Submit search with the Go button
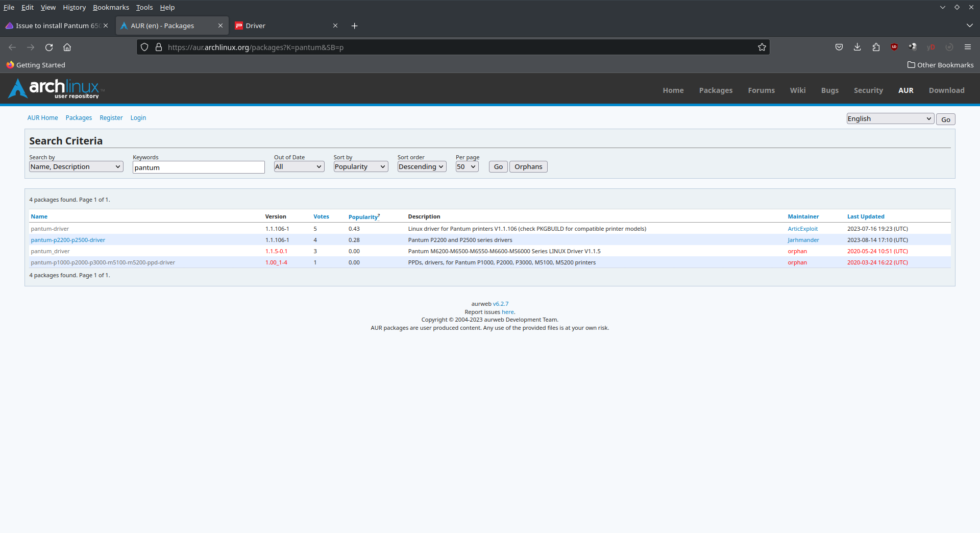The image size is (980, 533). coord(498,166)
